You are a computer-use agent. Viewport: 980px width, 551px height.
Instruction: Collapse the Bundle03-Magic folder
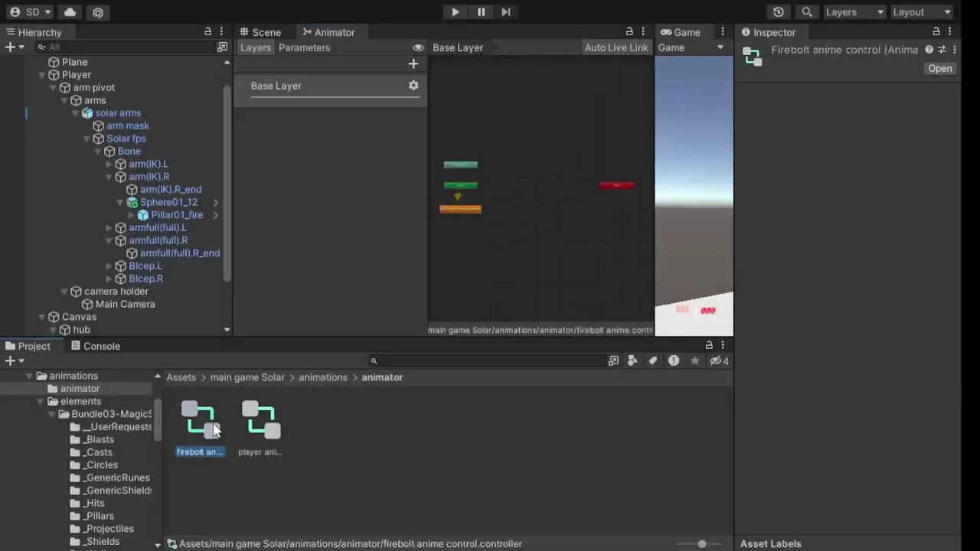click(52, 415)
